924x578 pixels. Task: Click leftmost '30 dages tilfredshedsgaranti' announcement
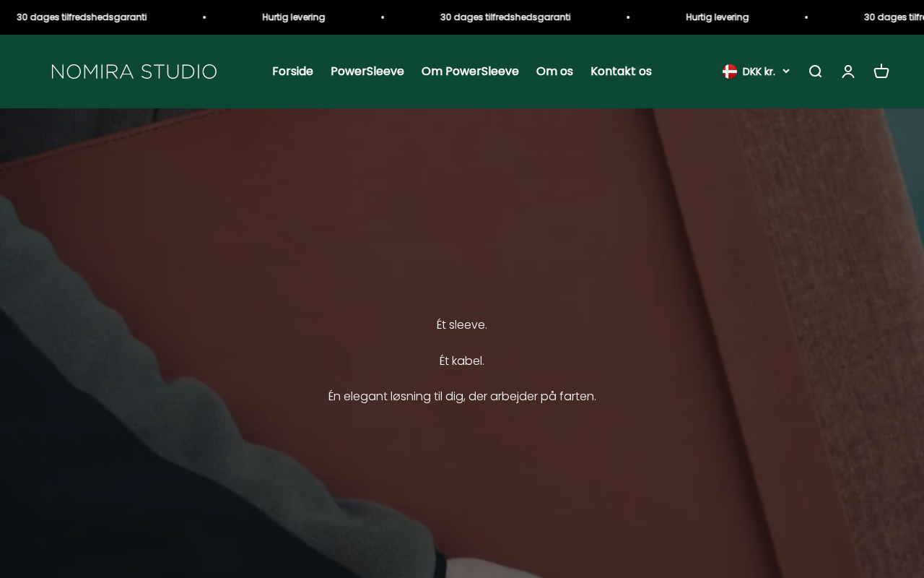[82, 17]
